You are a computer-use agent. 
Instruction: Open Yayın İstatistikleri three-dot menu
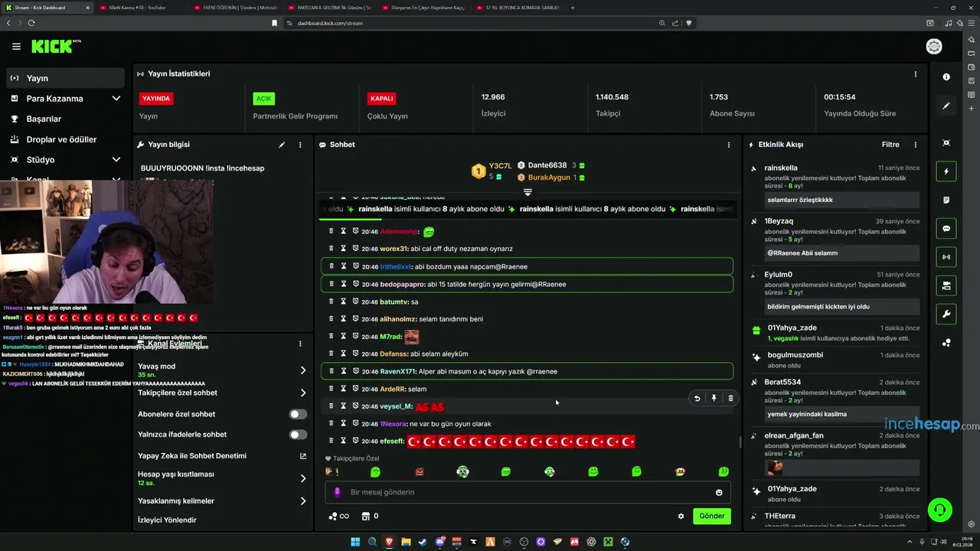pyautogui.click(x=916, y=74)
